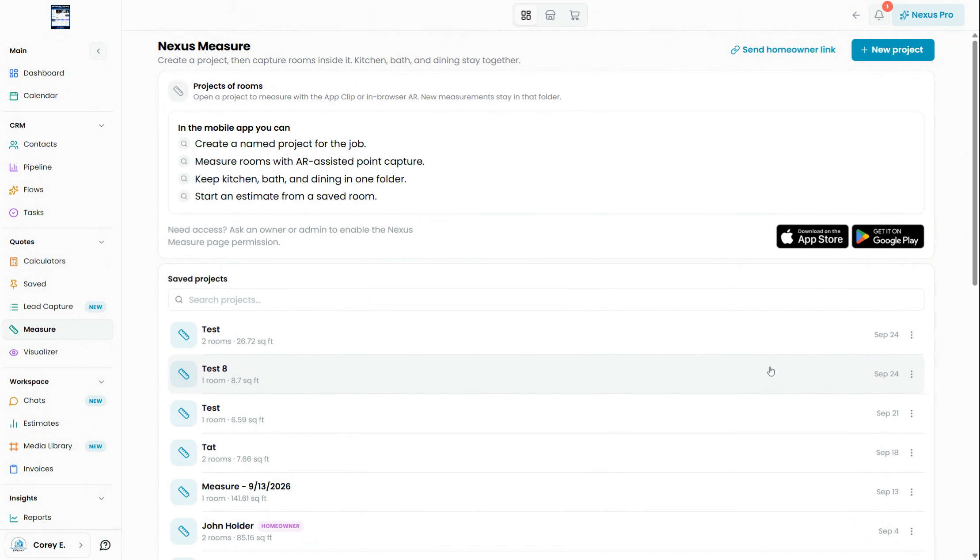The image size is (980, 560).
Task: Open Flows in sidebar
Action: point(58,189)
